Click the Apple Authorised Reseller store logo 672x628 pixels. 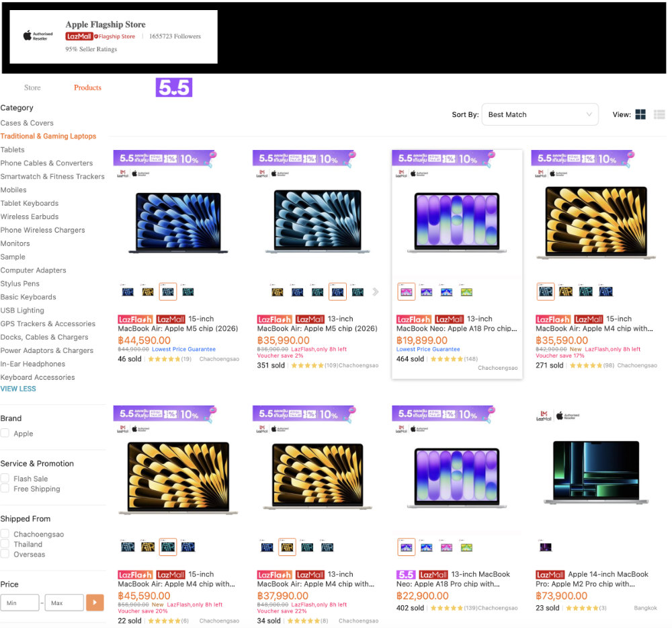click(x=38, y=36)
